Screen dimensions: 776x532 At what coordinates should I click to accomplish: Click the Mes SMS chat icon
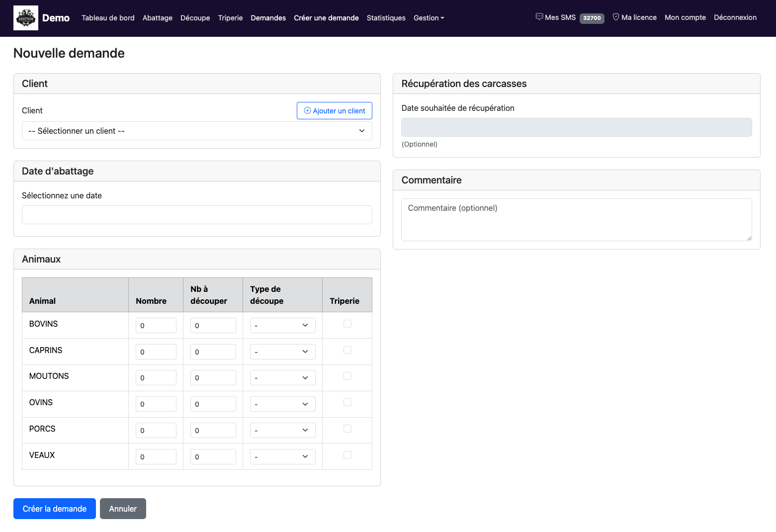point(539,17)
